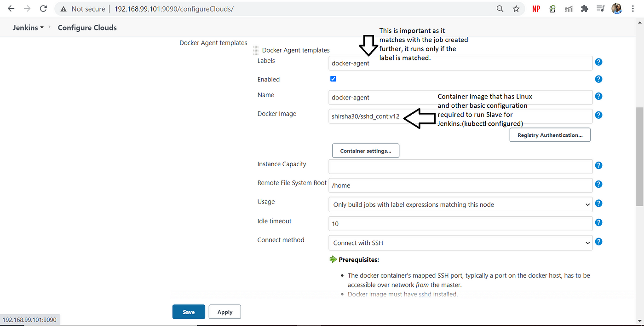Click the Instance Capacity input field

[x=460, y=166]
